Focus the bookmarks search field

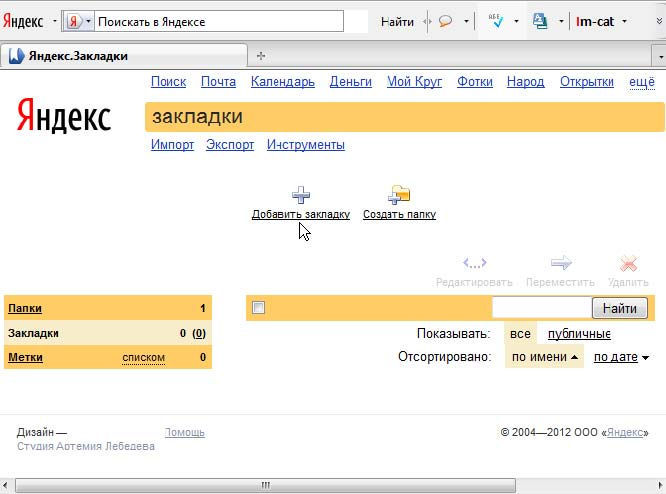point(542,308)
